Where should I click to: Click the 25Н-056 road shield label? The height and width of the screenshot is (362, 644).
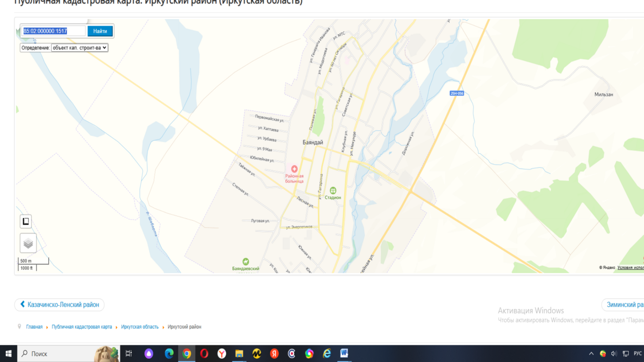tap(457, 94)
